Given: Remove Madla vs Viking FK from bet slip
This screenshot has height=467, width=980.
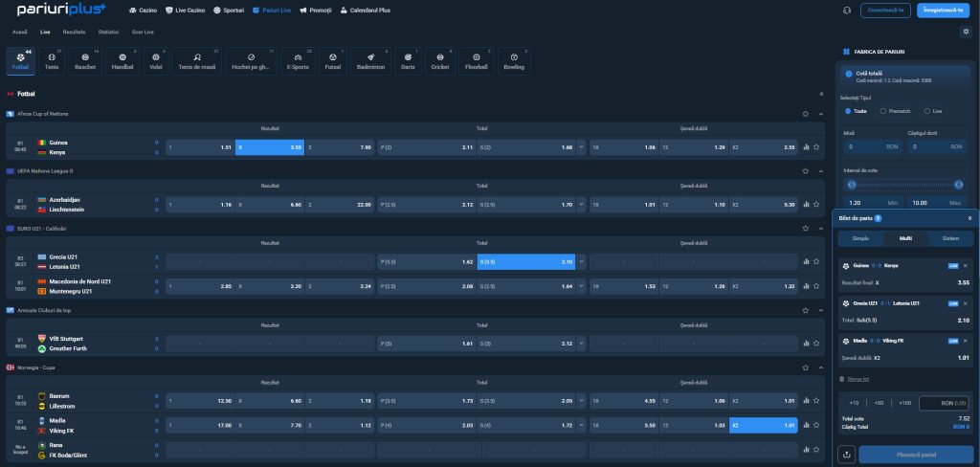Looking at the screenshot, I should (x=965, y=341).
